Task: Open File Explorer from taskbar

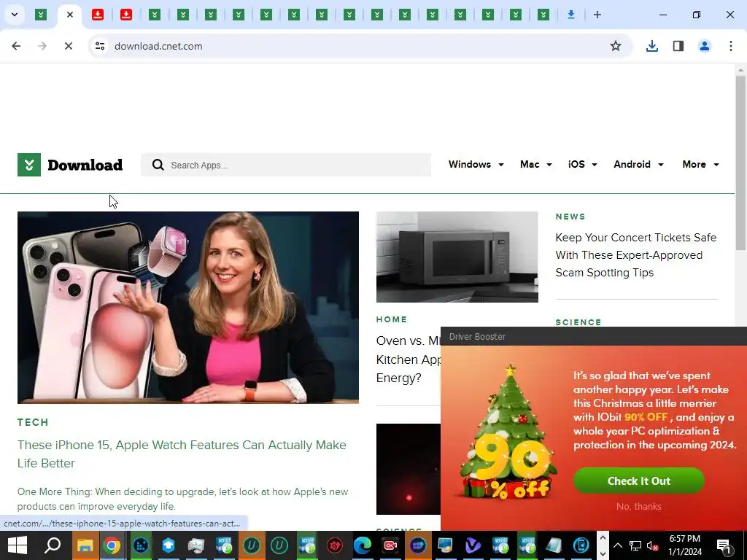Action: 85,545
